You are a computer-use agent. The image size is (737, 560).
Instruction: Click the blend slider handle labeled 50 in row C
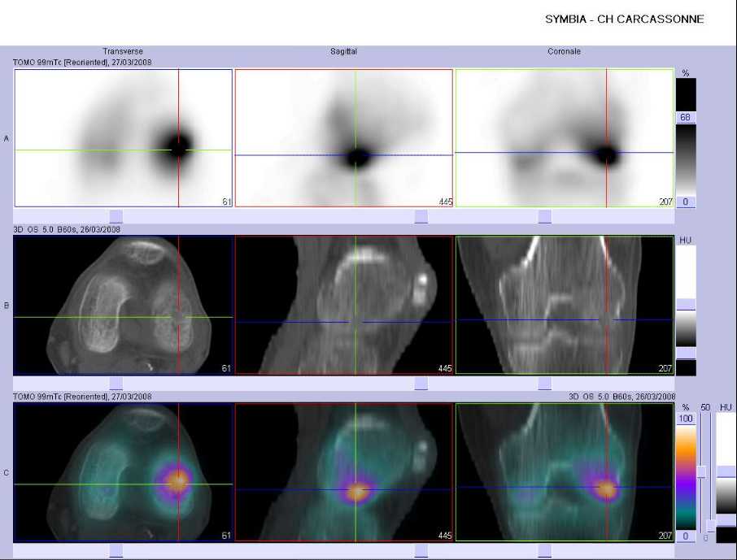(702, 471)
